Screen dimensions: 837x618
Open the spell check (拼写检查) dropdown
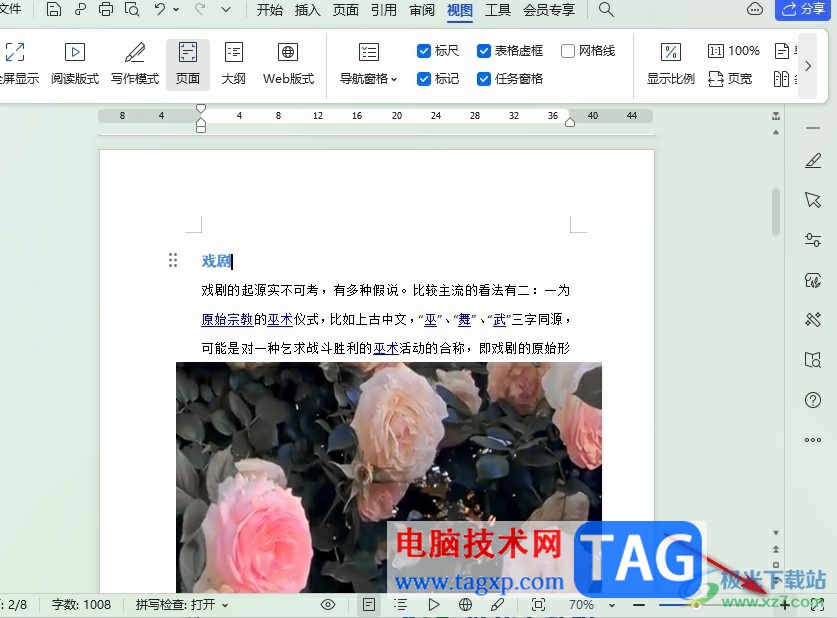coord(181,605)
